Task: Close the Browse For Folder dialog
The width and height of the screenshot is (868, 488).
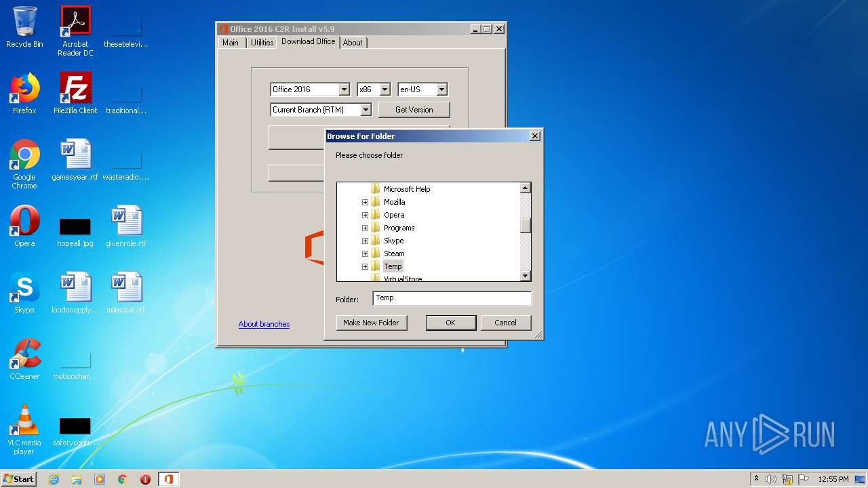Action: pyautogui.click(x=534, y=136)
